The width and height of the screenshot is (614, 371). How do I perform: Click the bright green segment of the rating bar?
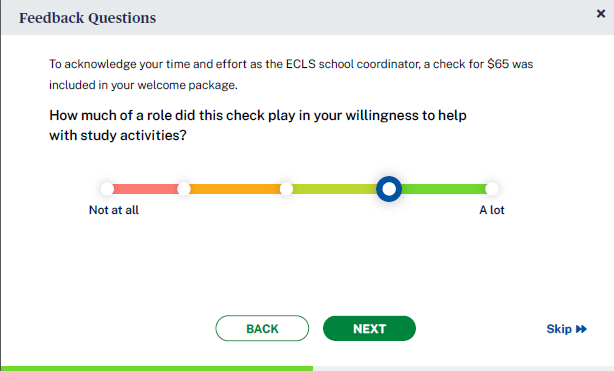443,189
